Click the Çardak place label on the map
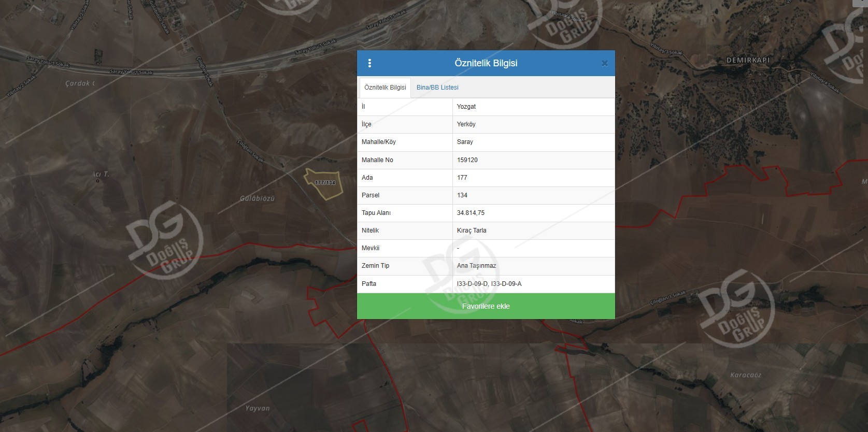This screenshot has width=868, height=432. click(x=80, y=83)
